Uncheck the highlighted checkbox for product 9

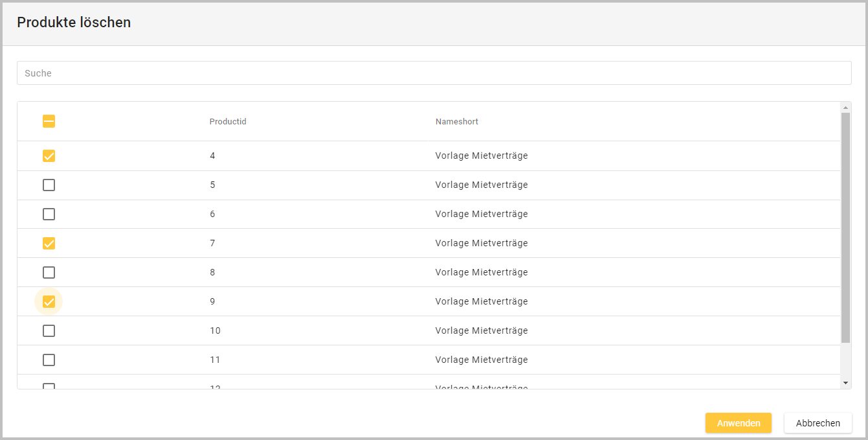pyautogui.click(x=49, y=301)
